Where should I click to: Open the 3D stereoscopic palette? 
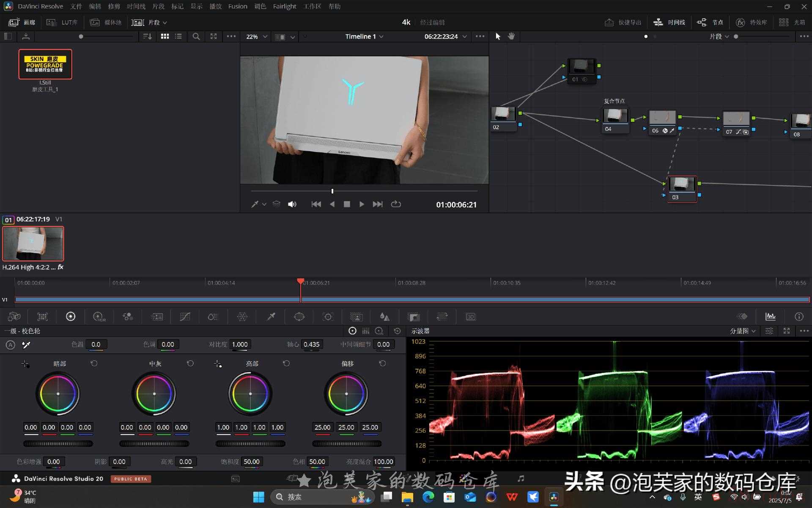tap(471, 317)
